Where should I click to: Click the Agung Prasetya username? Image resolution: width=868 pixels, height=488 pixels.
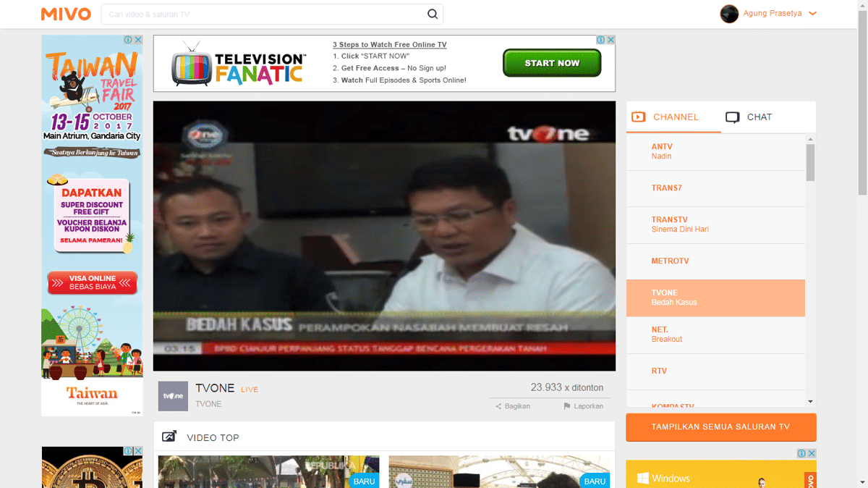click(x=773, y=14)
